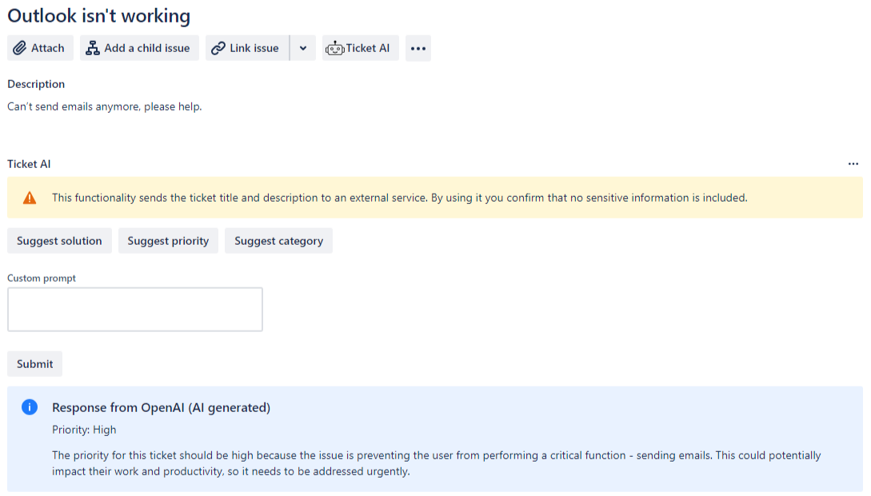Click the Attach paperclip button

click(x=39, y=48)
